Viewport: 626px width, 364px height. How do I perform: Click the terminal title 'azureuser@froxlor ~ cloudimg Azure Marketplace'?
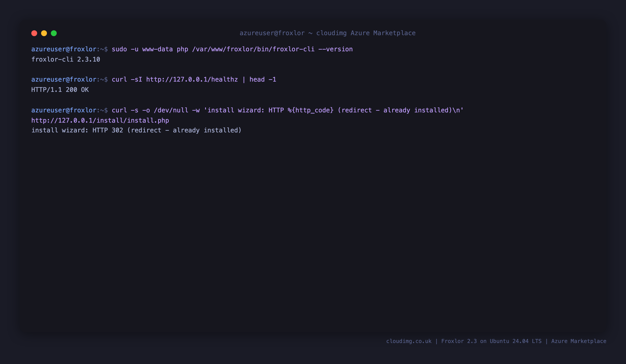pos(327,33)
